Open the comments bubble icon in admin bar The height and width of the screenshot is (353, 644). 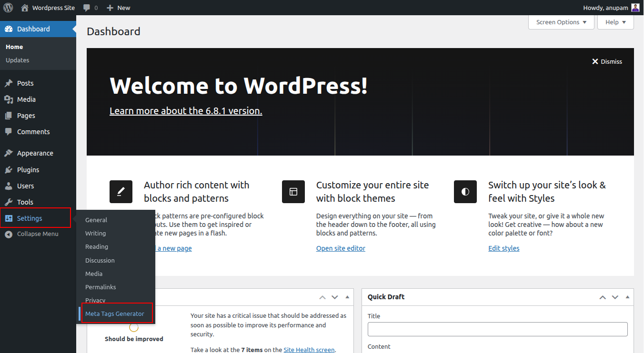click(x=87, y=8)
